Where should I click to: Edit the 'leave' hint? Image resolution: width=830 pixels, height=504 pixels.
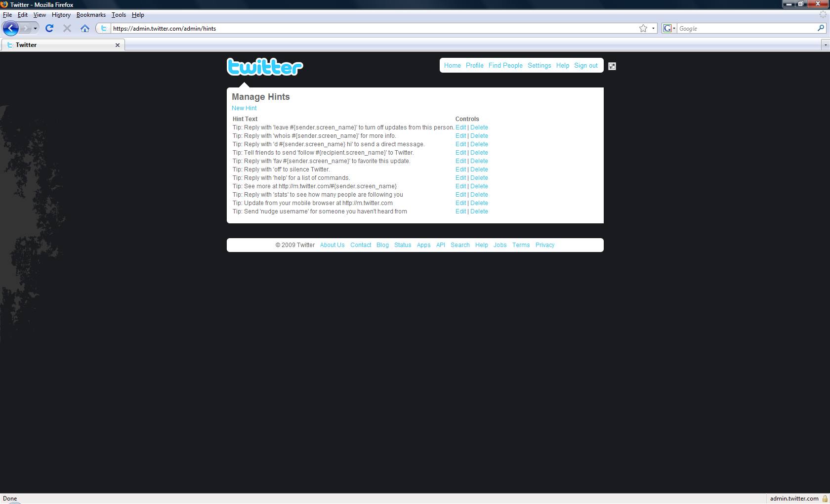pyautogui.click(x=461, y=127)
